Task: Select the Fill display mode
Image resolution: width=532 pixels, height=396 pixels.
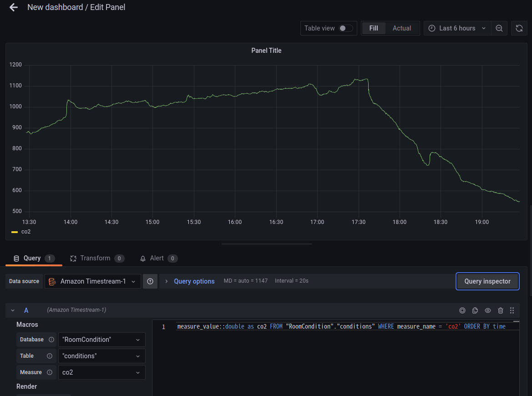Action: click(x=374, y=28)
